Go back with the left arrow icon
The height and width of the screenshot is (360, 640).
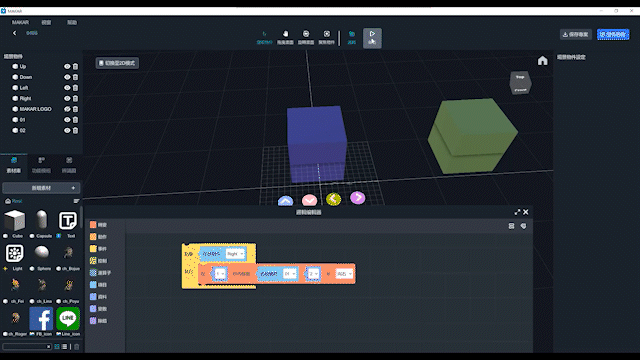pyautogui.click(x=15, y=33)
